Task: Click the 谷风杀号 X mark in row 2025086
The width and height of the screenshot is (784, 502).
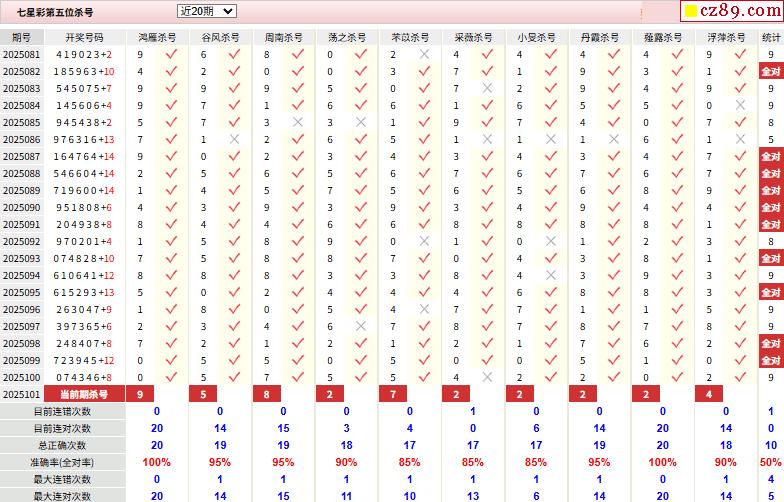Action: click(x=234, y=139)
